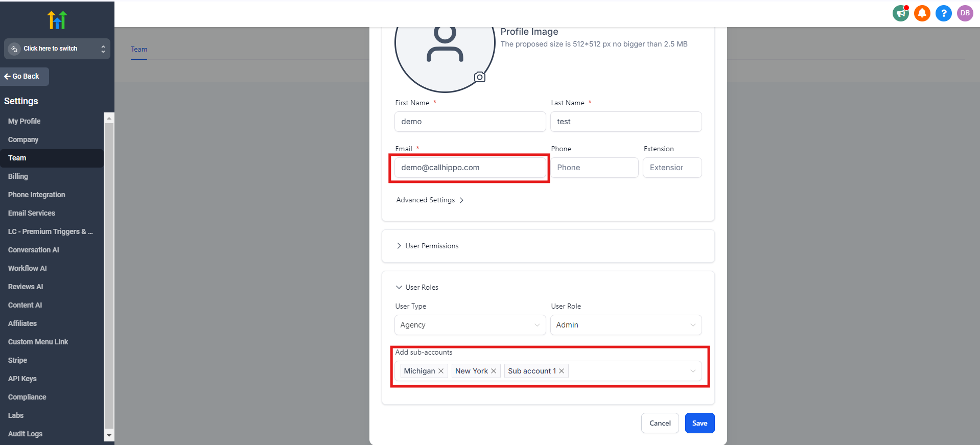This screenshot has height=445, width=980.
Task: Open Compliance settings
Action: pos(27,397)
